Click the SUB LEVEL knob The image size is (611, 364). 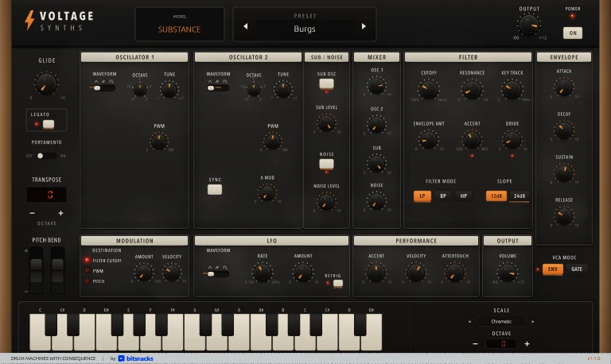326,123
